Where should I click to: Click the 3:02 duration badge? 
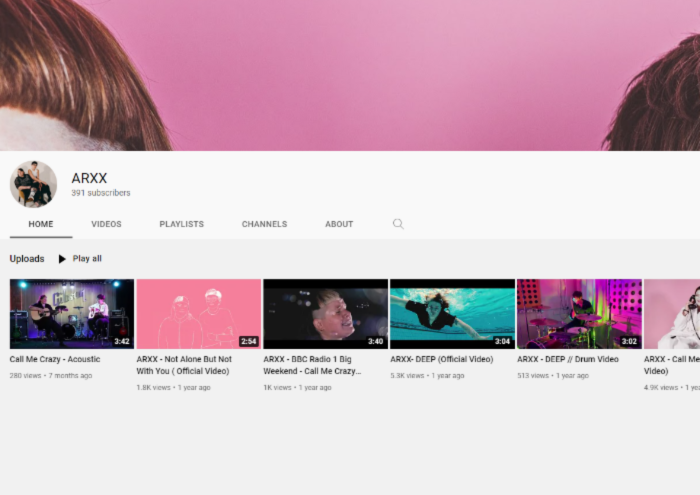click(629, 341)
